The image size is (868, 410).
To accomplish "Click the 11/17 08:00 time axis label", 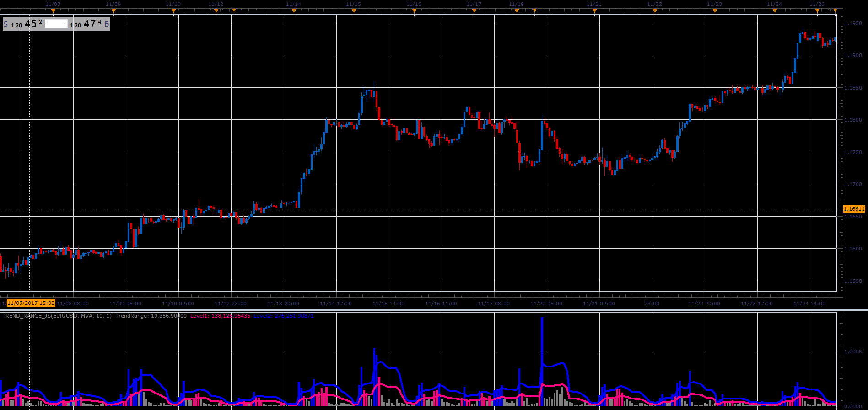I will 494,304.
